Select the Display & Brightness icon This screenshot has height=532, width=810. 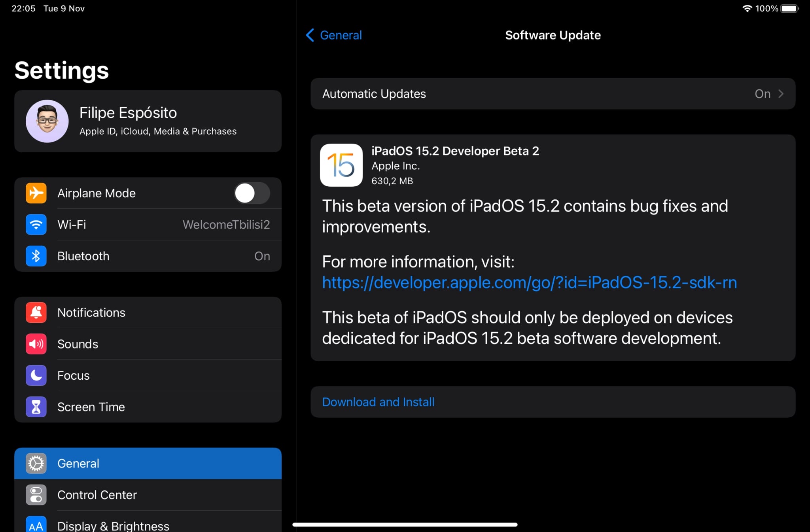pos(36,525)
